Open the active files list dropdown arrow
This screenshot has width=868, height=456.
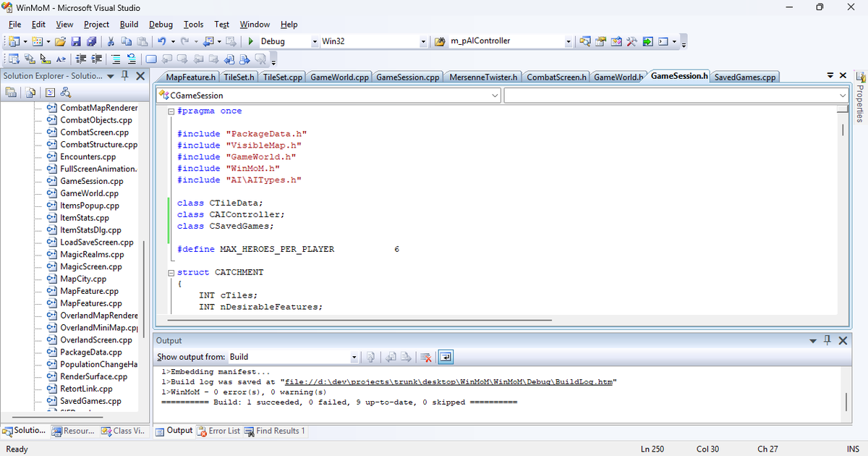click(x=830, y=75)
